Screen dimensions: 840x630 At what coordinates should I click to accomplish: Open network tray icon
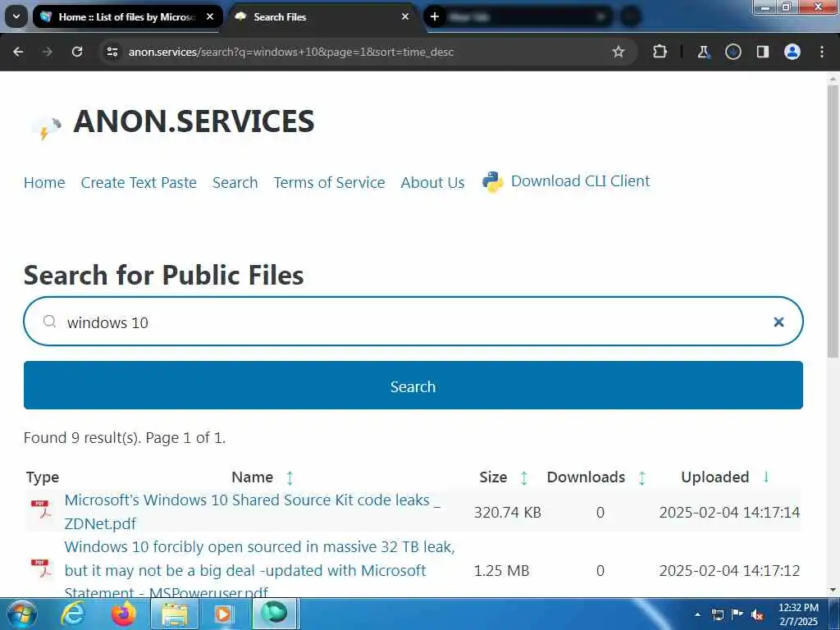(x=717, y=614)
